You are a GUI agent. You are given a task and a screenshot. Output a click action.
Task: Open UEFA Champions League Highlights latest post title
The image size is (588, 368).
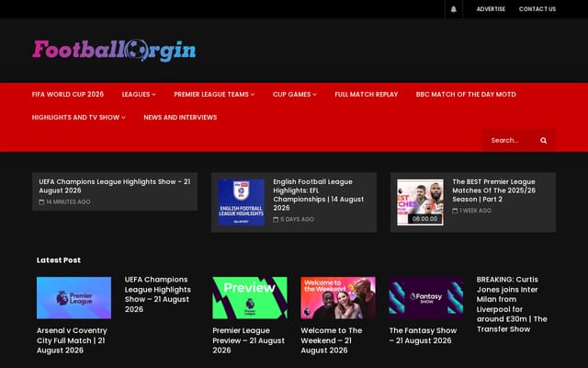157,294
